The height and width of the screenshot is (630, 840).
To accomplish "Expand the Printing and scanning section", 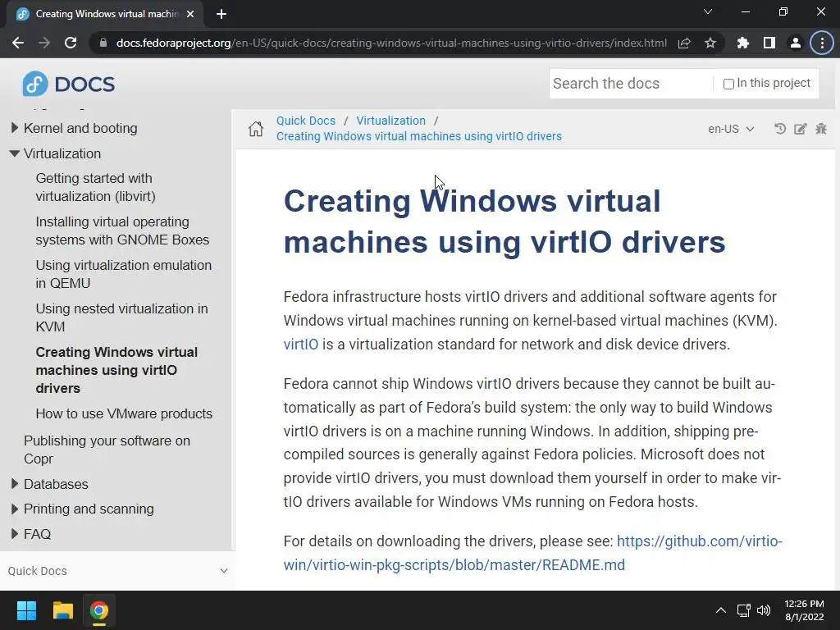I will (15, 509).
